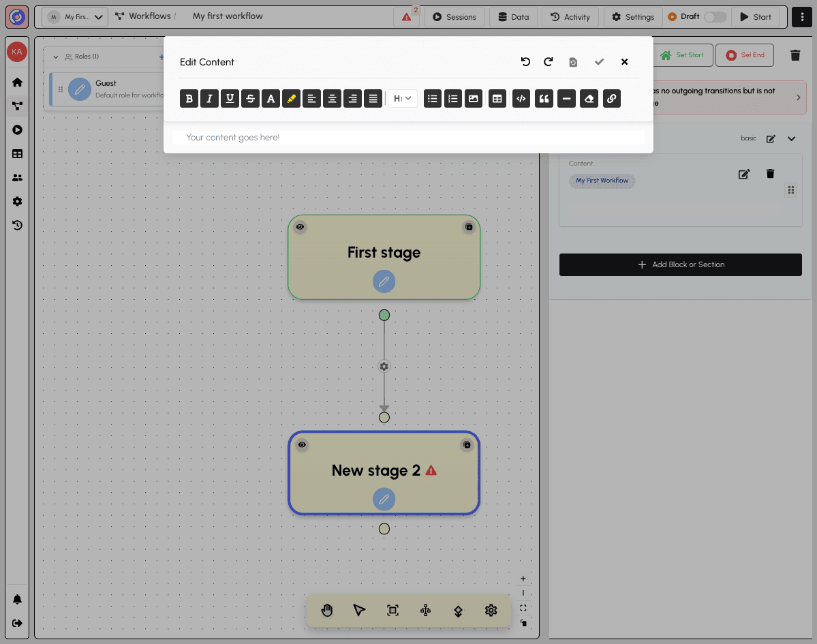This screenshot has height=644, width=817.
Task: Insert a hyperlink via link icon
Action: [611, 99]
